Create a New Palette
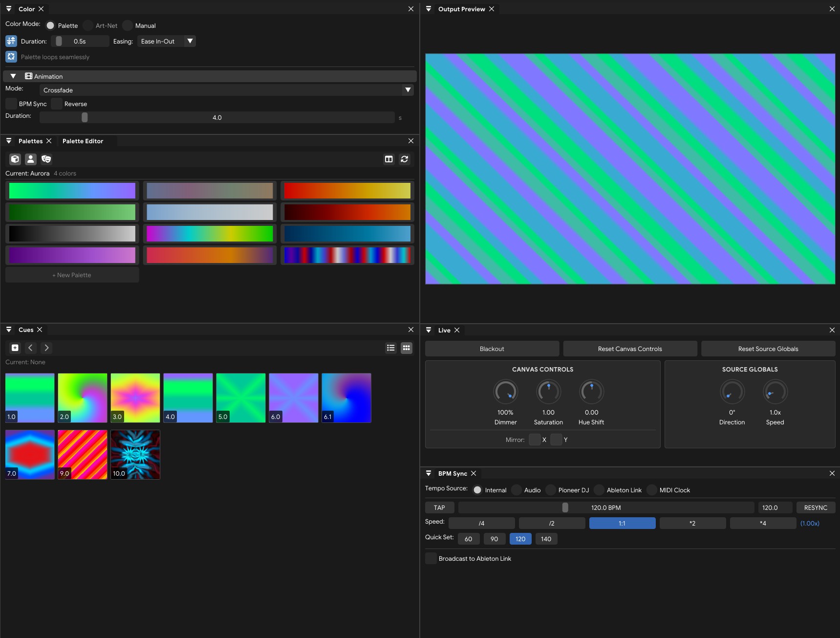Screen dimensions: 840x638 click(72, 275)
